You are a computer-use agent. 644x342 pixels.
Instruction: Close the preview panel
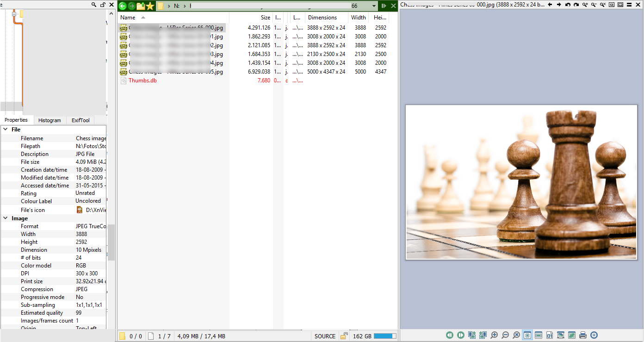click(x=638, y=5)
